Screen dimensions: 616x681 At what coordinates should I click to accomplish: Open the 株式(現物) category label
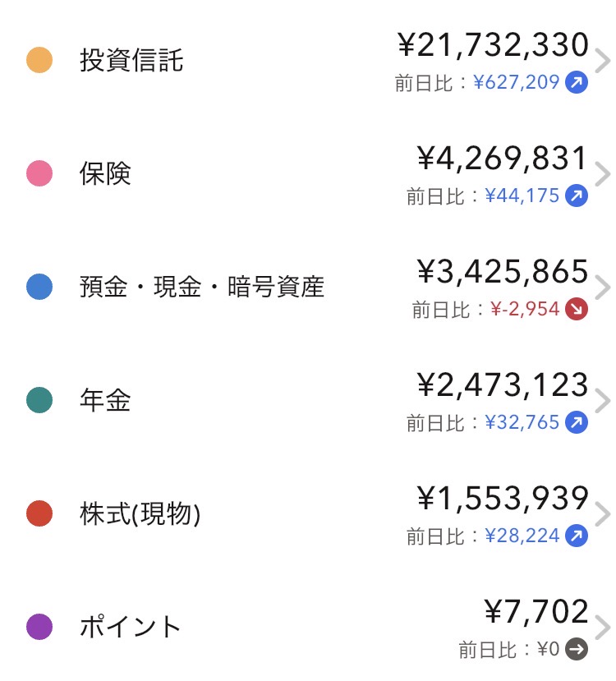[x=140, y=514]
